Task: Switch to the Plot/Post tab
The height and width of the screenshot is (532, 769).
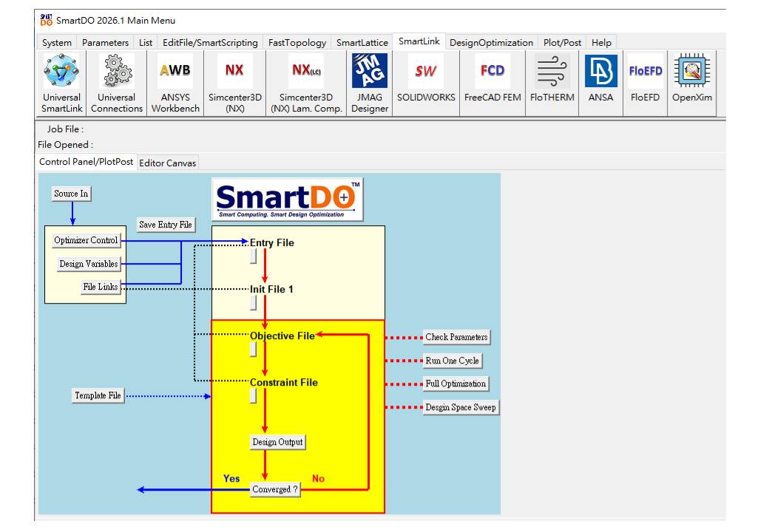Action: (562, 43)
